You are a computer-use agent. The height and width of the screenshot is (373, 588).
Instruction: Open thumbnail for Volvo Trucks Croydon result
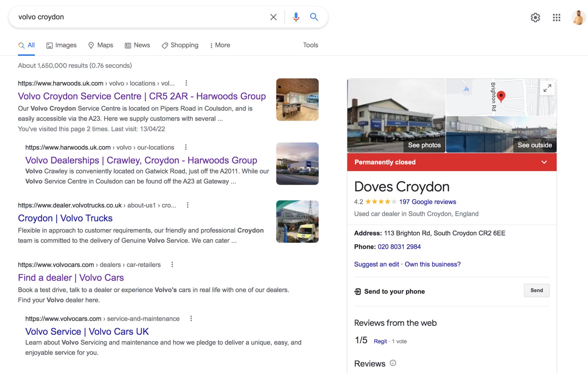(297, 221)
